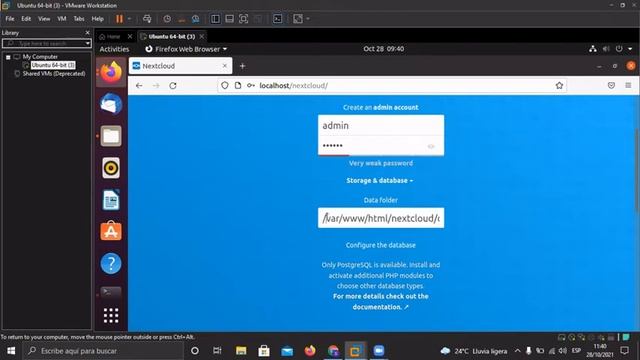Click the Data folder path field
Screen dimensions: 640x360
(x=381, y=218)
